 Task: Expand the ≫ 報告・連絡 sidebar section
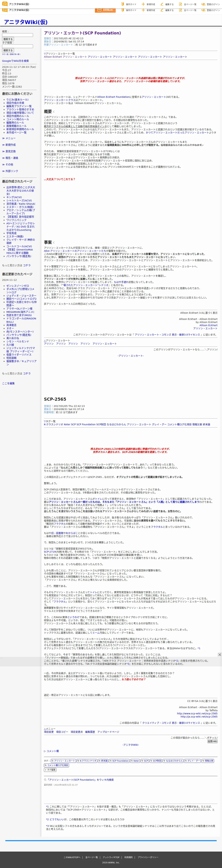[x=10, y=158]
